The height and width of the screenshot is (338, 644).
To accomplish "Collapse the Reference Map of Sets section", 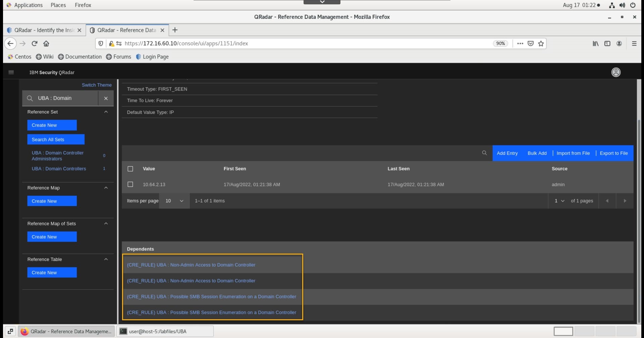I will pyautogui.click(x=106, y=223).
